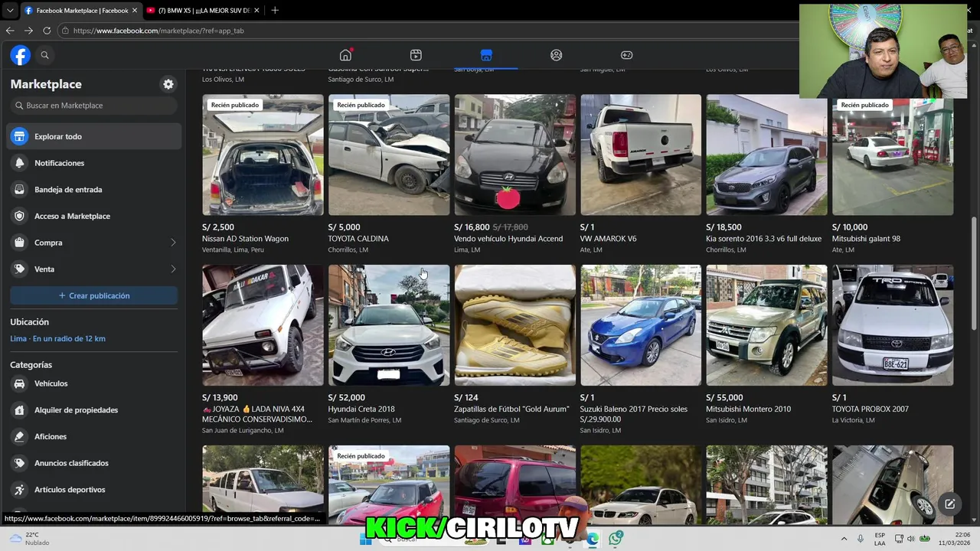Open Suzuki Baleno 2017 listing photo
This screenshot has height=551, width=980.
point(641,325)
